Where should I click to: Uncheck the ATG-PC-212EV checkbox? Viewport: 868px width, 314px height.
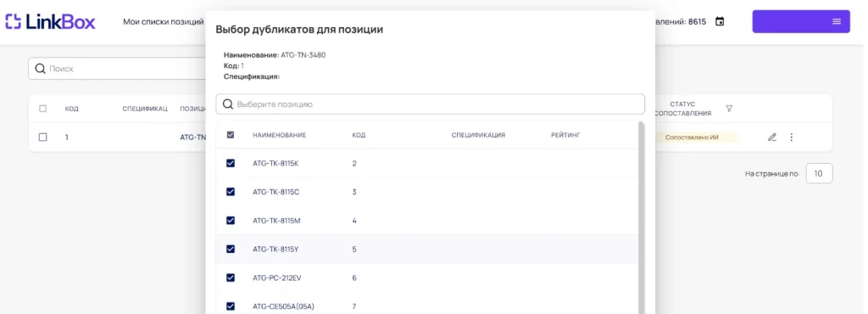pyautogui.click(x=231, y=278)
